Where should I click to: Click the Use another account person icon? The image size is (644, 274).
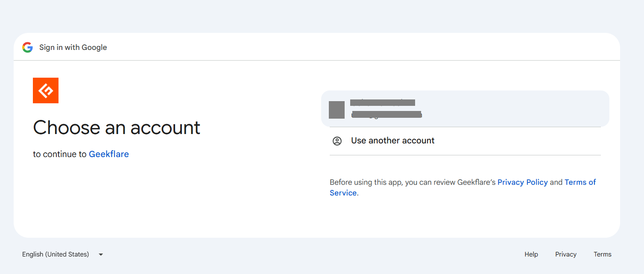pyautogui.click(x=337, y=141)
